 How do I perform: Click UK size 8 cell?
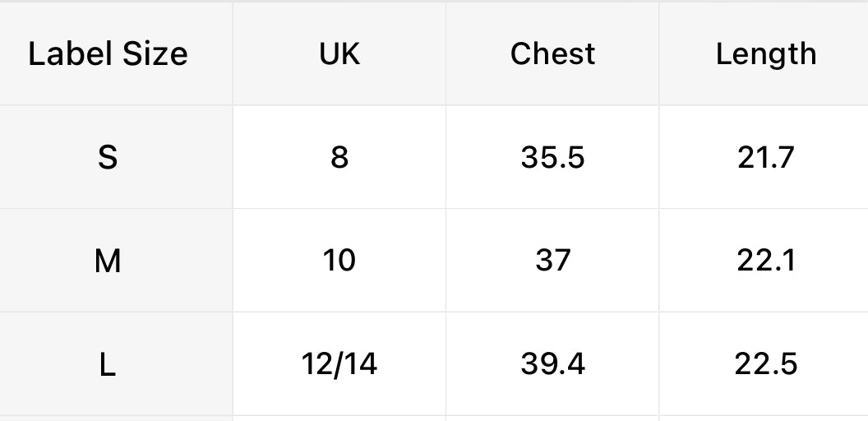339,157
